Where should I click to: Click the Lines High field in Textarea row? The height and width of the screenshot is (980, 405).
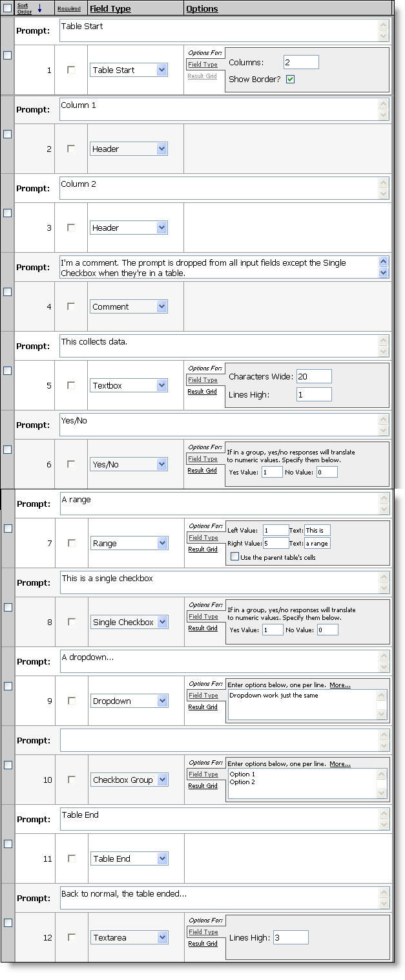[291, 937]
